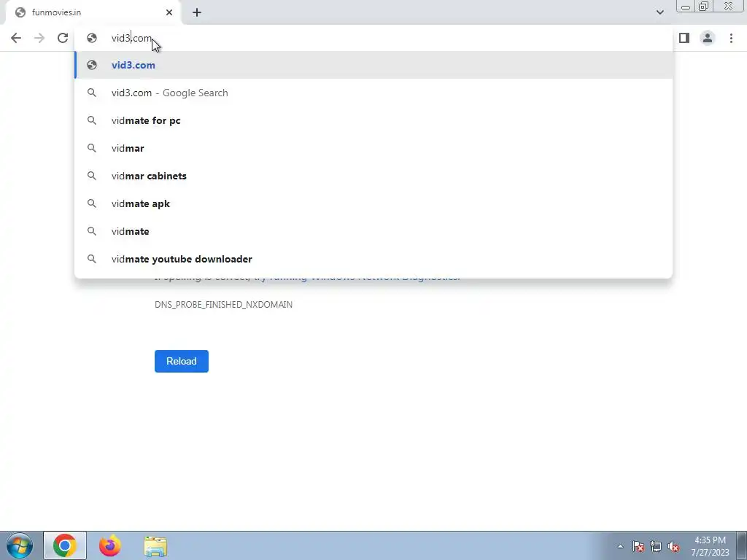This screenshot has width=747, height=560.
Task: Click the Chrome taskbar icon
Action: [65, 545]
